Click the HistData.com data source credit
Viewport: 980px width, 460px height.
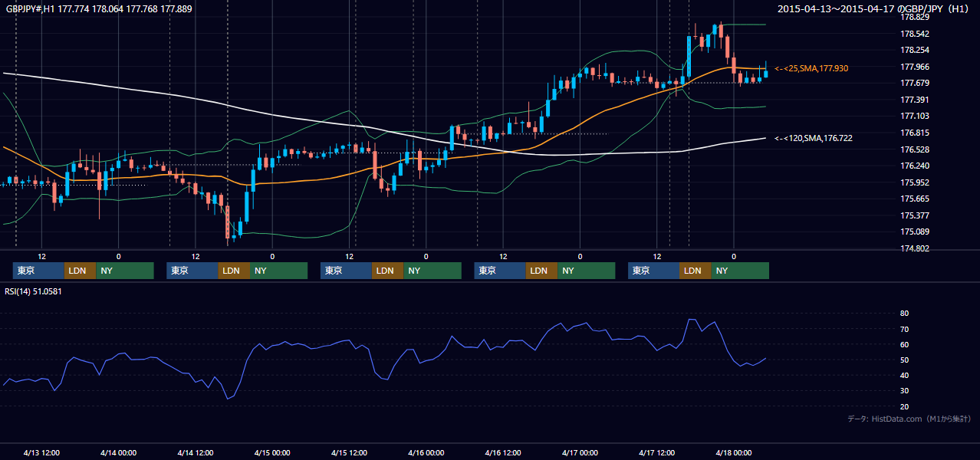[x=909, y=419]
